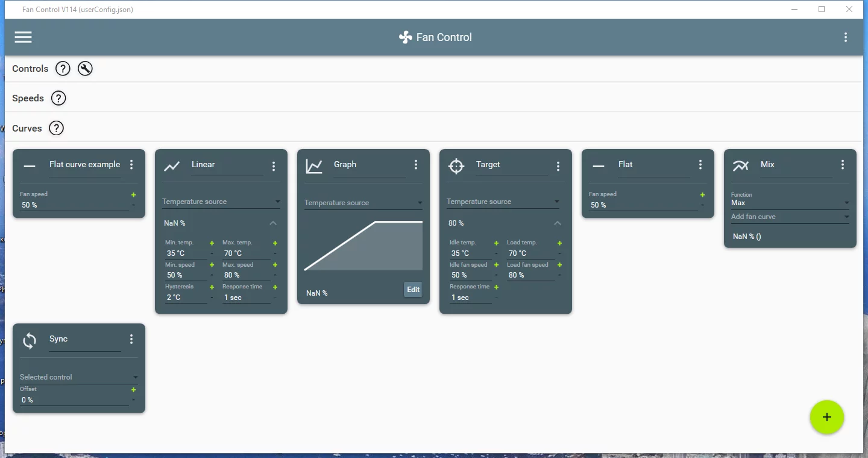Open the Sync card Selected control dropdown
The width and height of the screenshot is (868, 458).
pyautogui.click(x=79, y=377)
